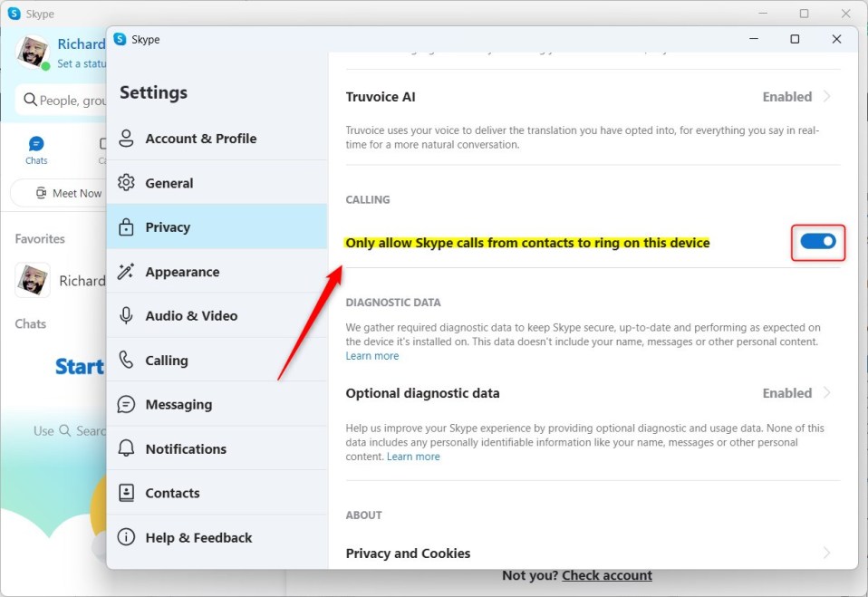Screen dimensions: 868x597
Task: Click the profile avatar in main window header
Action: (32, 52)
